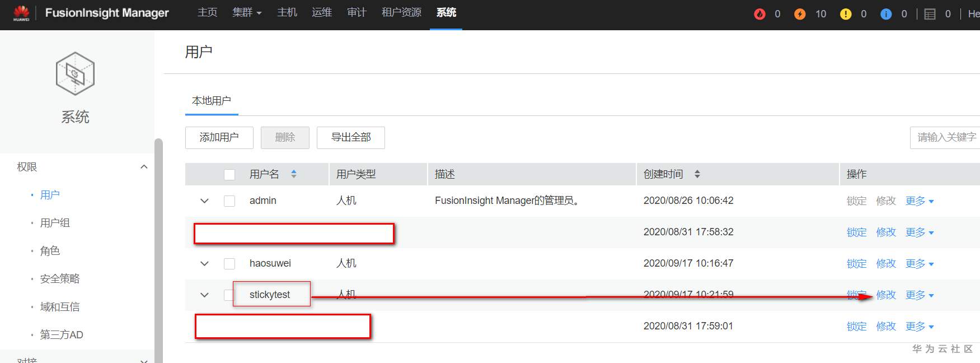
Task: Click 修改 for the 2020/08/31 17:58:32 row
Action: (886, 232)
